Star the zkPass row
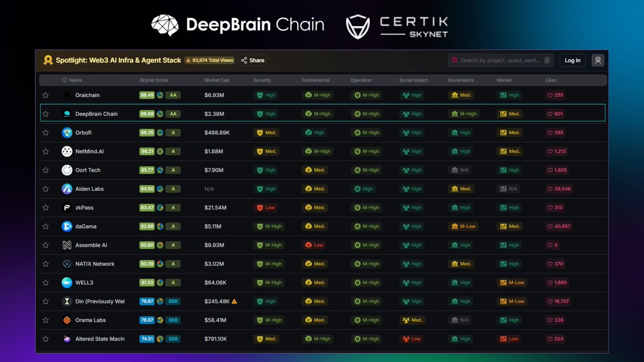 [x=46, y=208]
